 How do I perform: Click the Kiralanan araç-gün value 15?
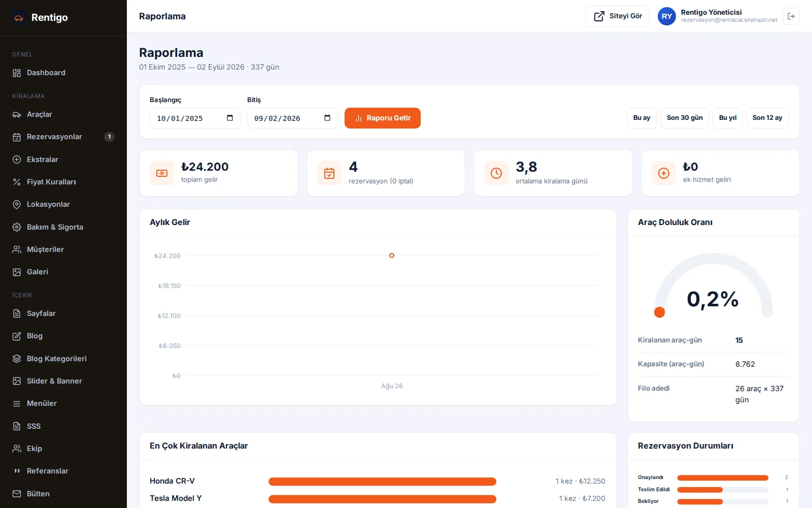pos(739,340)
